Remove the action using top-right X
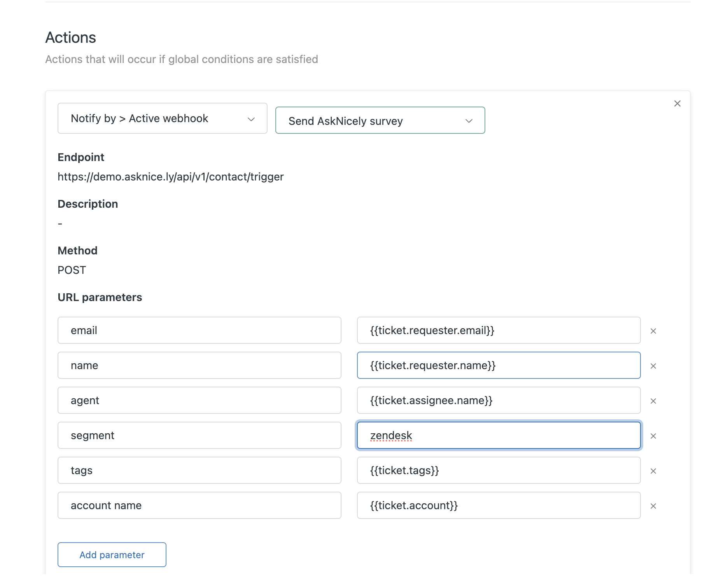Viewport: 728px width, 578px height. 677,103
